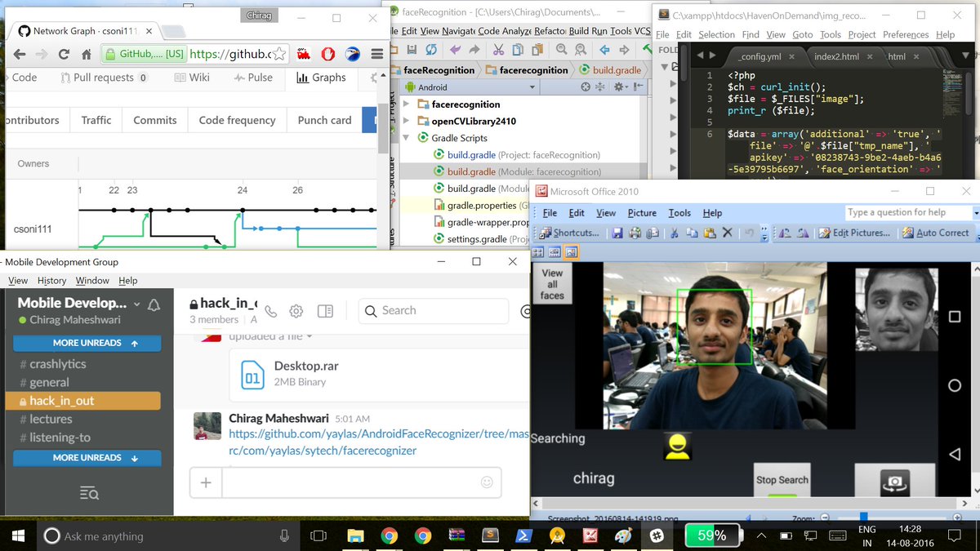Open the Selection menu in Sublime Text

[716, 34]
